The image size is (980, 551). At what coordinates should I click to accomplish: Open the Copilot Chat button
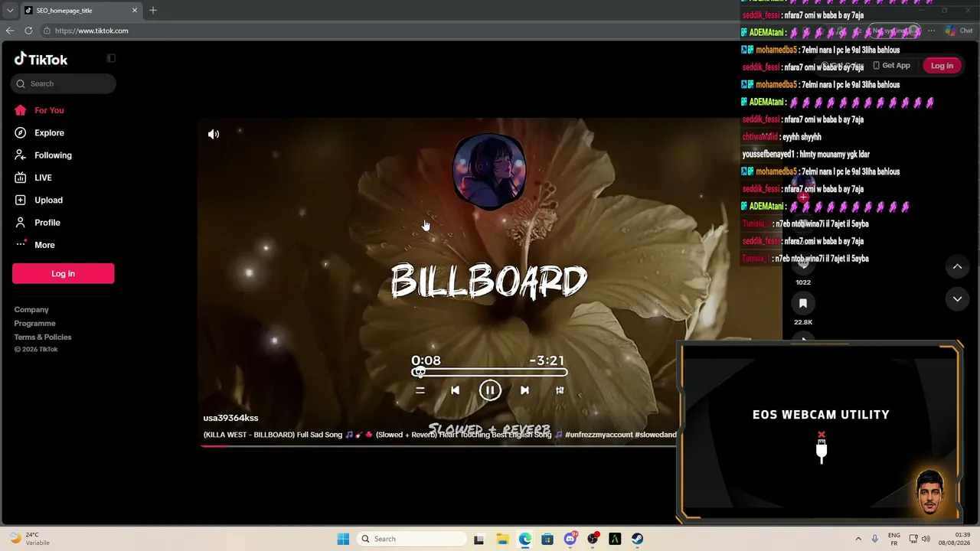pos(959,31)
